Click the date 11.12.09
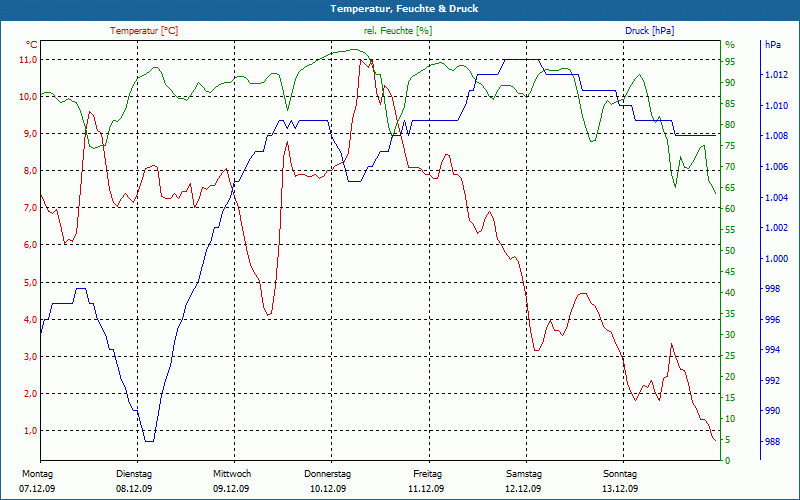Screen dimensions: 800x500 [x=426, y=489]
